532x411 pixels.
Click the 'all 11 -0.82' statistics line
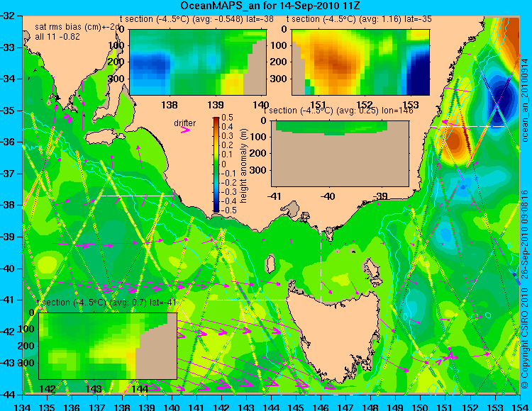pos(57,37)
